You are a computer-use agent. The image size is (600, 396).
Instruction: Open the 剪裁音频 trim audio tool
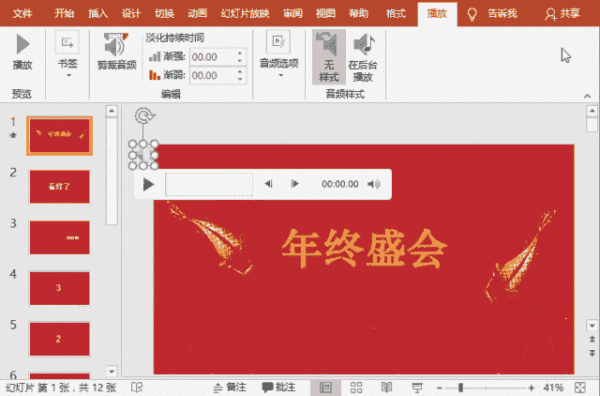(x=117, y=52)
